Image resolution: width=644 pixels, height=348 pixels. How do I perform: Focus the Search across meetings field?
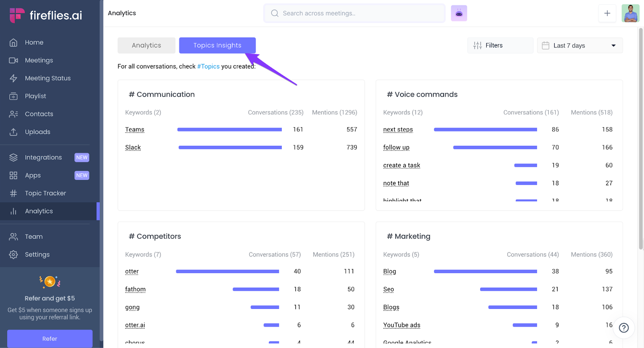tap(354, 13)
